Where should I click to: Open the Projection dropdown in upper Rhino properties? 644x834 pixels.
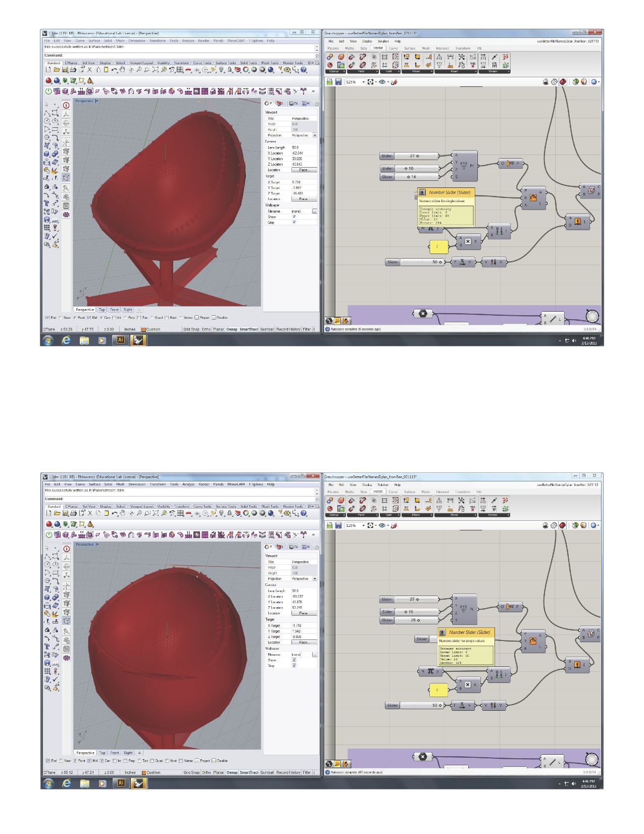click(x=315, y=135)
